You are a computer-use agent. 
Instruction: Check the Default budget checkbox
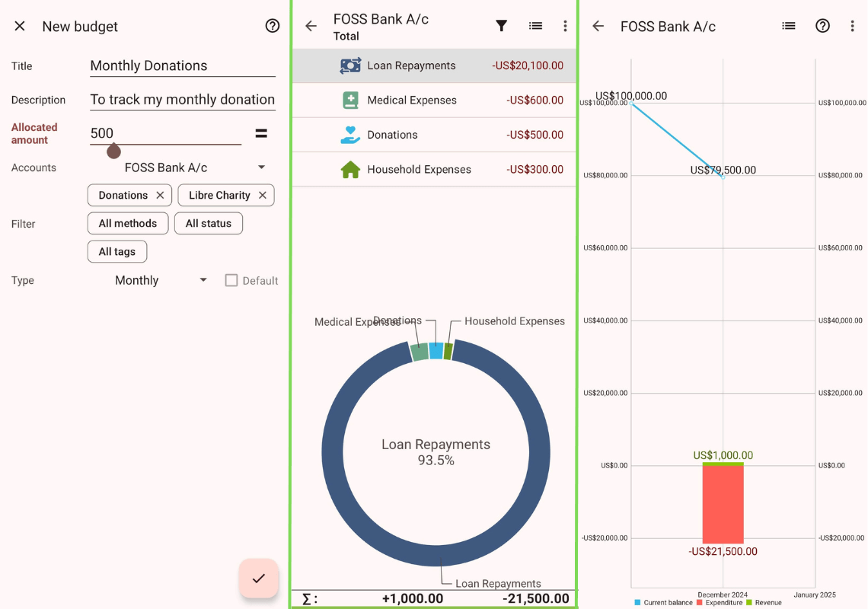tap(231, 280)
